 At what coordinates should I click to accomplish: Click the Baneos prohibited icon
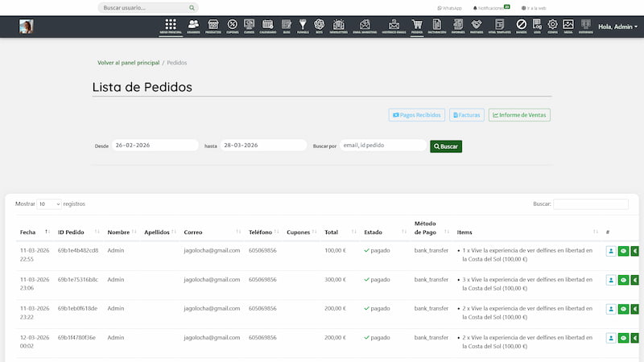pyautogui.click(x=521, y=26)
